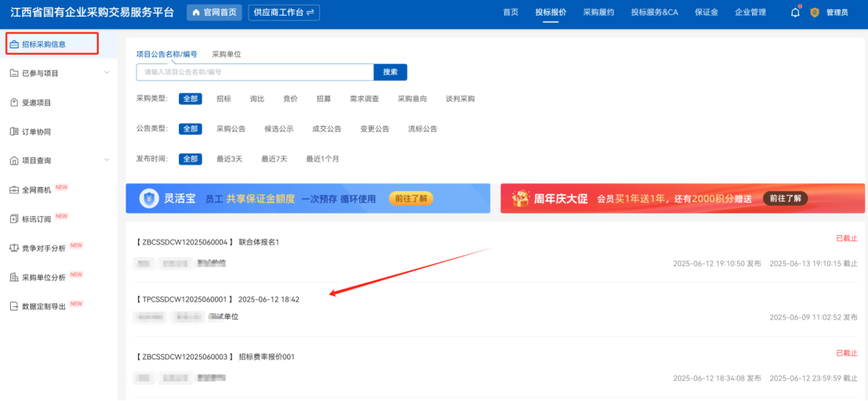Click the administrator avatar badge icon
Image resolution: width=868 pixels, height=401 pixels.
[815, 13]
